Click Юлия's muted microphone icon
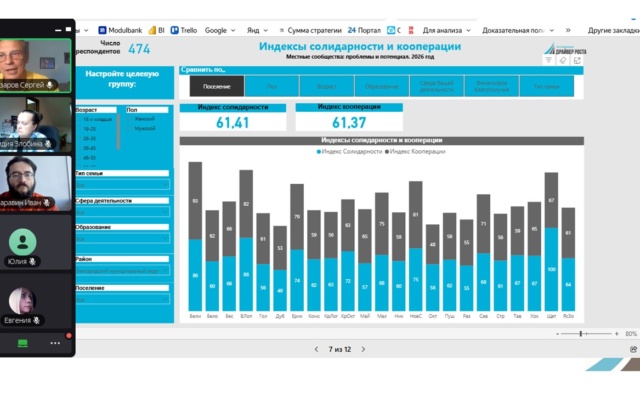The width and height of the screenshot is (640, 395). point(32,262)
